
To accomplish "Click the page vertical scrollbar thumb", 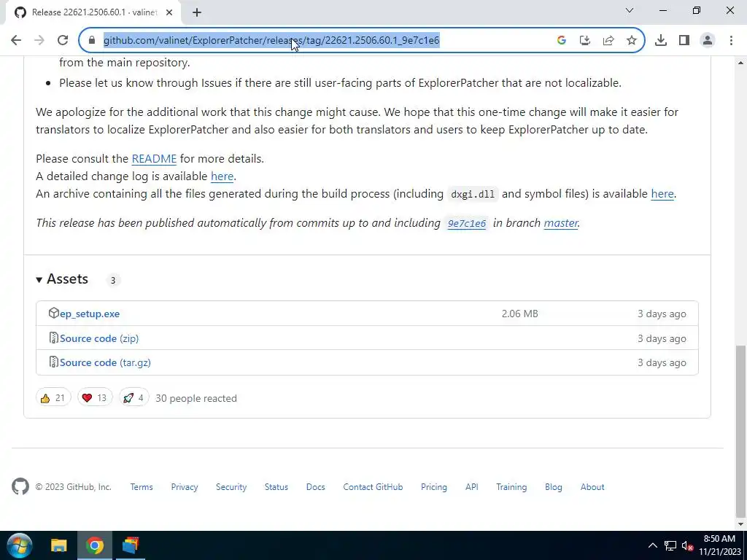I will (x=741, y=431).
